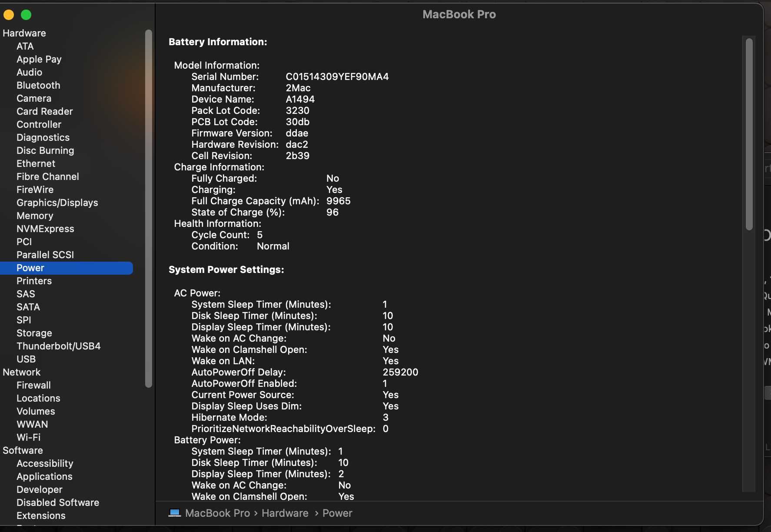
Task: Click the Full Charge Capacity value 9965
Action: pos(339,201)
